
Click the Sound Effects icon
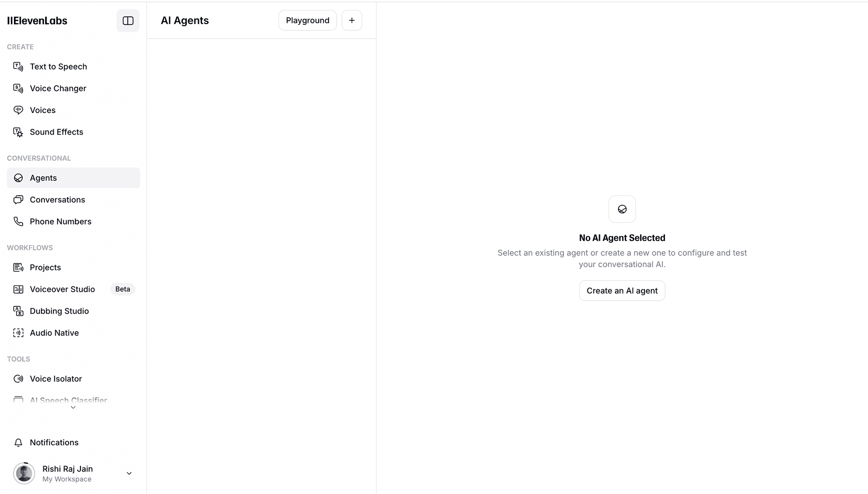[18, 132]
